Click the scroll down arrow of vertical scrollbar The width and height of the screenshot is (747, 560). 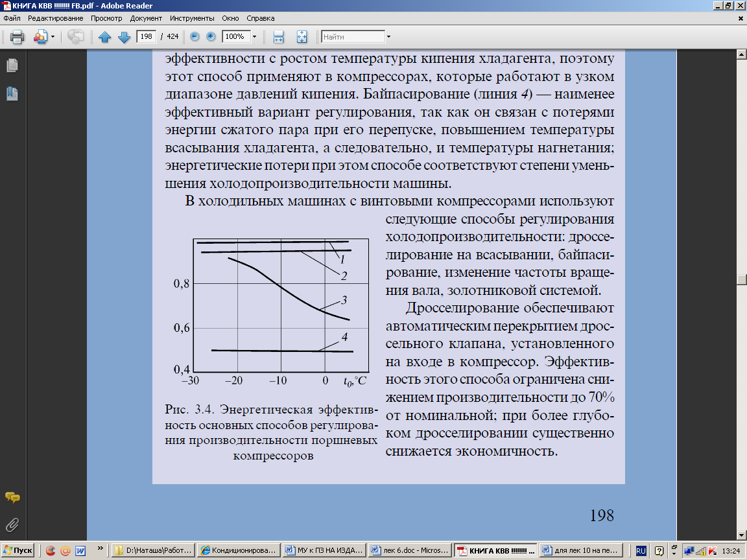click(741, 535)
